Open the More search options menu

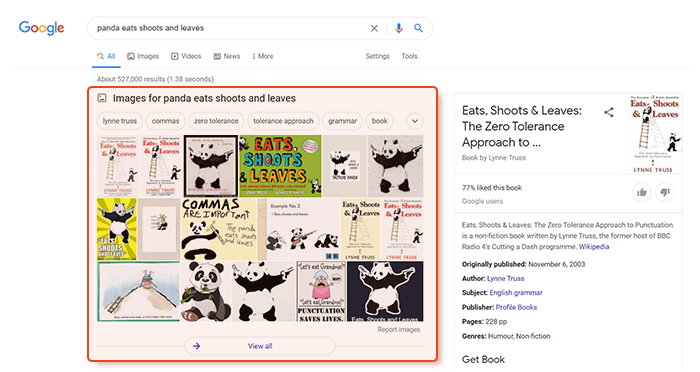(x=262, y=56)
